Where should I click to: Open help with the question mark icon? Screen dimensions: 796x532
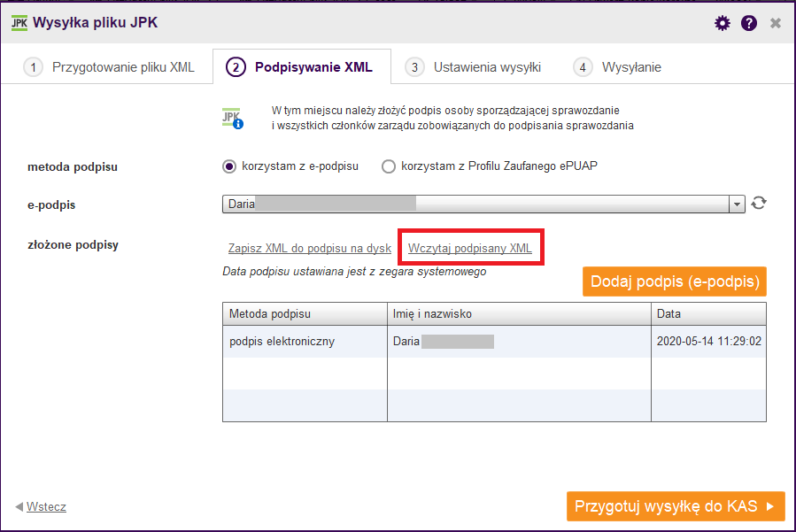tap(749, 23)
